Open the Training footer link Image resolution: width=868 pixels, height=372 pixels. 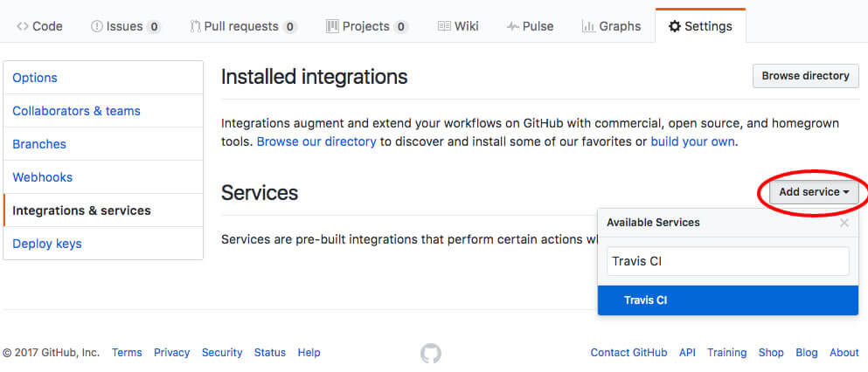(727, 353)
